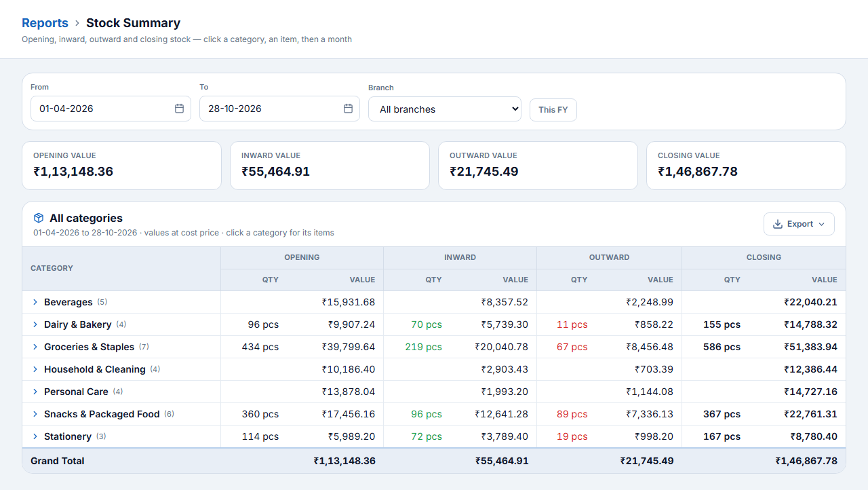Screen dimensions: 868x490
Task: Expand the Snacks & Packaged Food category
Action: tap(35, 414)
